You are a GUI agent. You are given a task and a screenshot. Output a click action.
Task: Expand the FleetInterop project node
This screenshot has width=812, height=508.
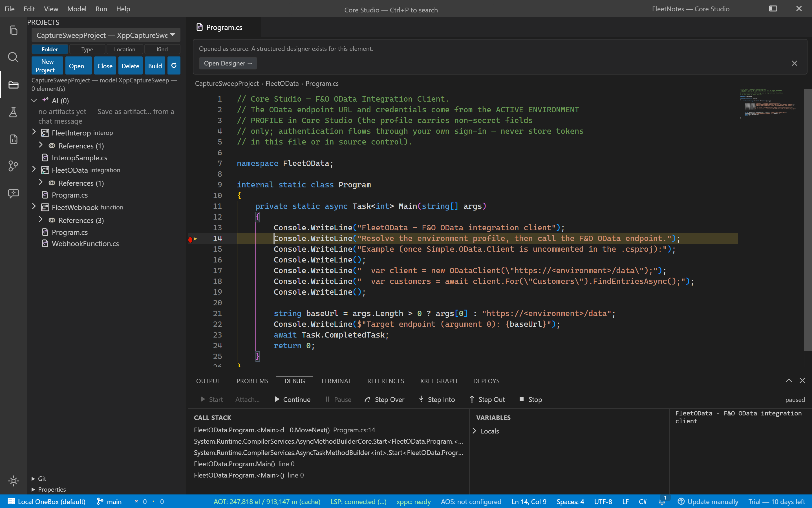[x=34, y=132]
